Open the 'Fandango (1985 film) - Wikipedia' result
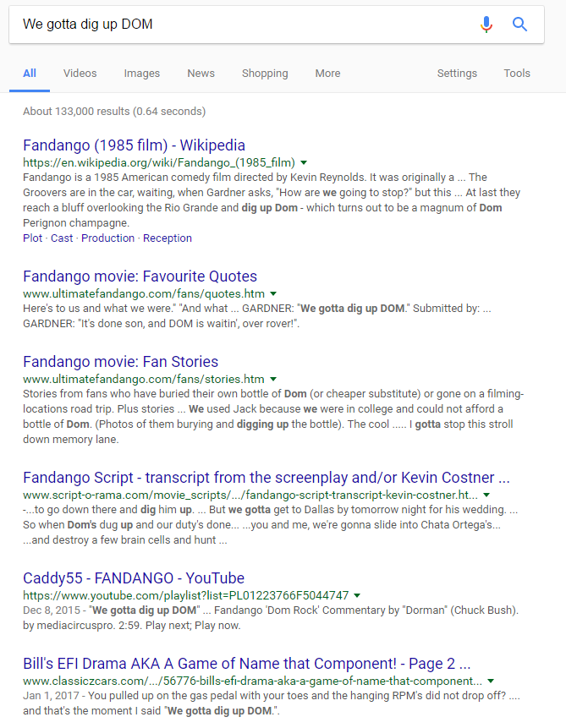 click(134, 145)
